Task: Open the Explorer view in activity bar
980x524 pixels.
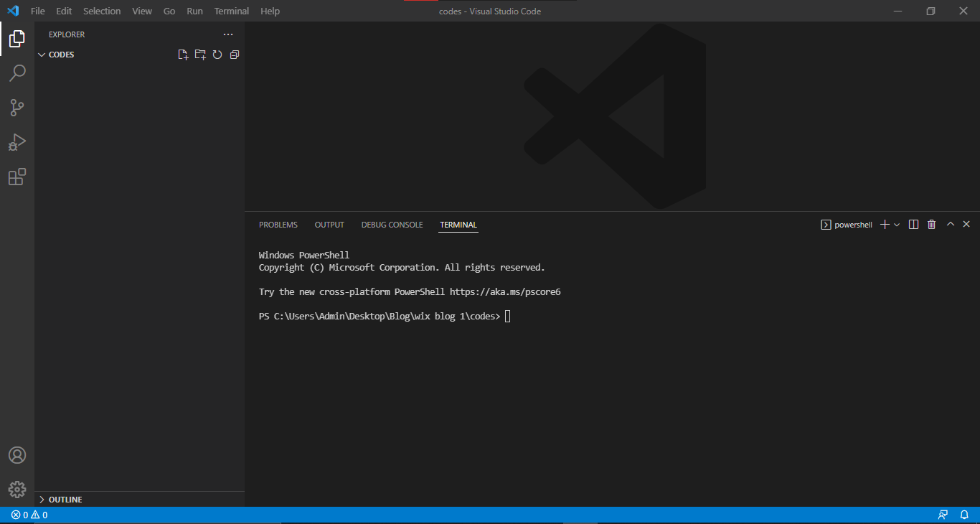Action: (17, 39)
